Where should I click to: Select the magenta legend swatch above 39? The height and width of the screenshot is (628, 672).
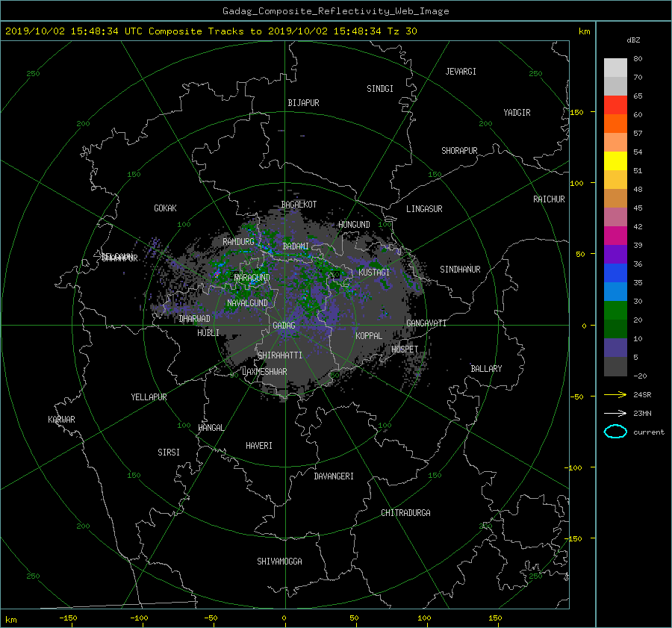pos(615,236)
